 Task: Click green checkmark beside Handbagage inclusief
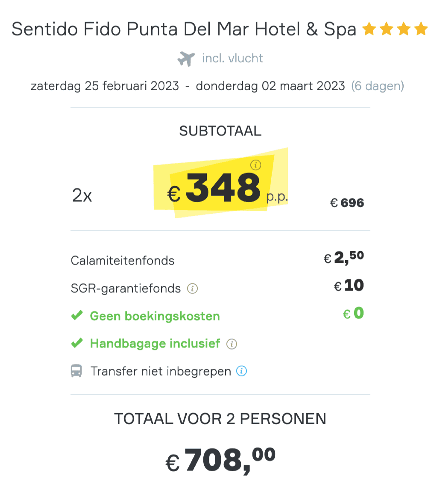coord(77,343)
